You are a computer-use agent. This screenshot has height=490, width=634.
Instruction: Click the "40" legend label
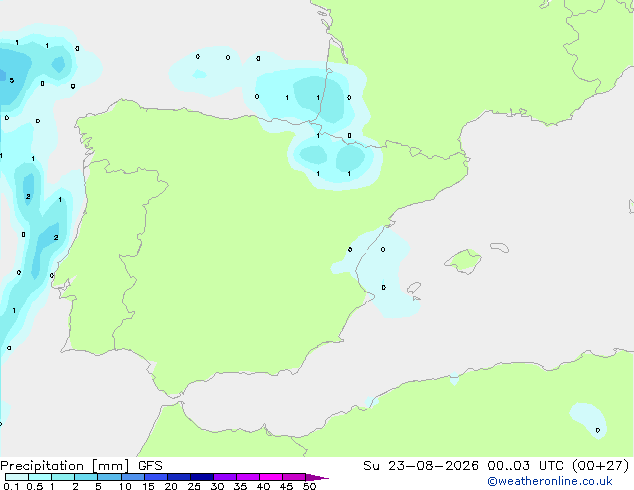(x=263, y=486)
